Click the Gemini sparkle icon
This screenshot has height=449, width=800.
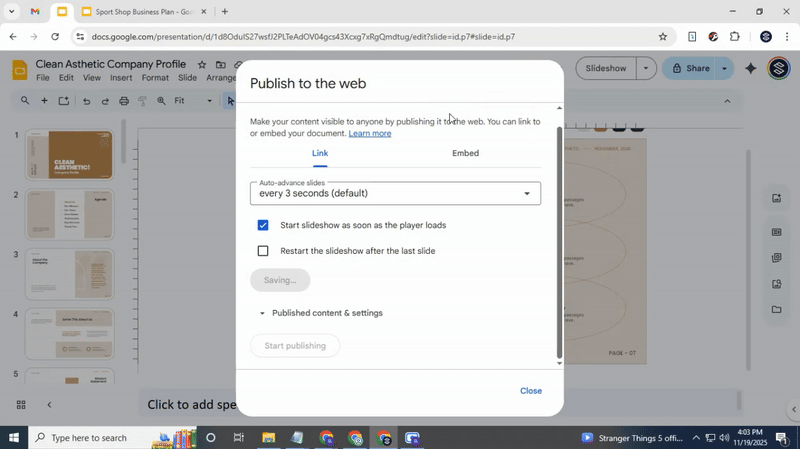(x=751, y=69)
